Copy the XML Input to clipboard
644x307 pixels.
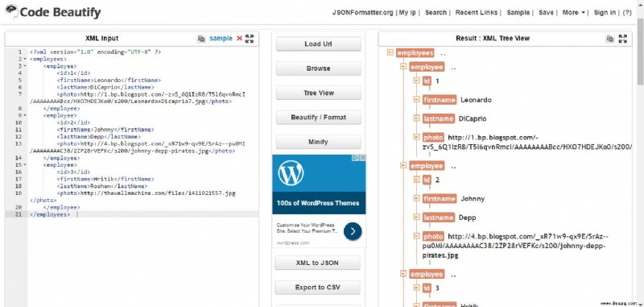[201, 39]
